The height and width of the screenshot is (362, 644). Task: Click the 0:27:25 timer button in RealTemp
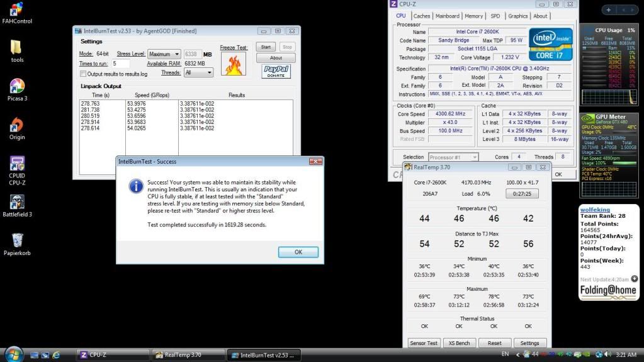coord(522,193)
